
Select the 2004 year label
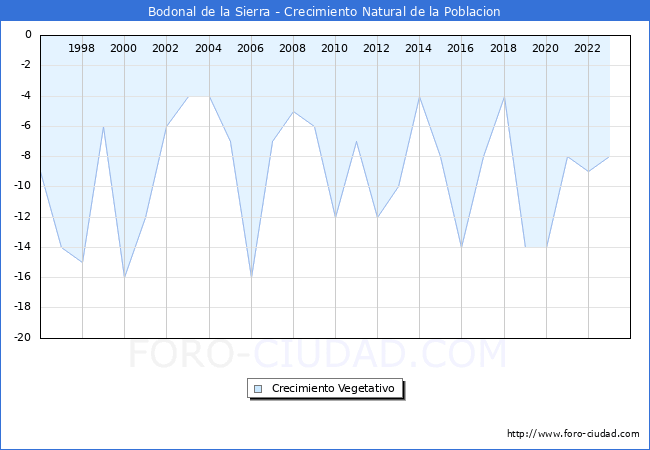pos(208,48)
